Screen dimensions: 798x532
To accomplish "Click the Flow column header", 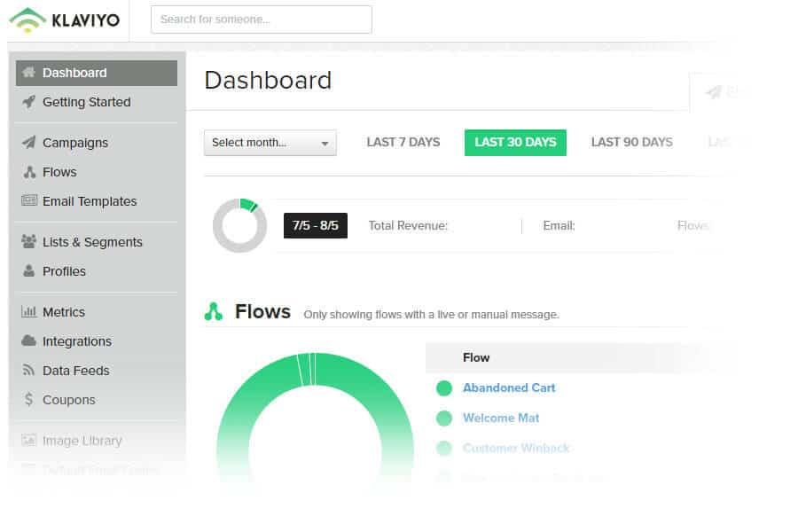I will click(x=476, y=358).
